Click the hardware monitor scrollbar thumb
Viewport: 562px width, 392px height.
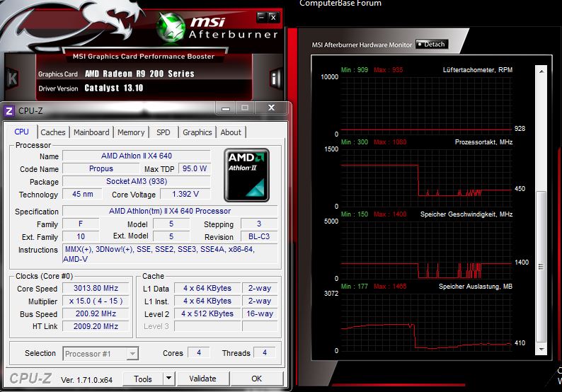541,267
